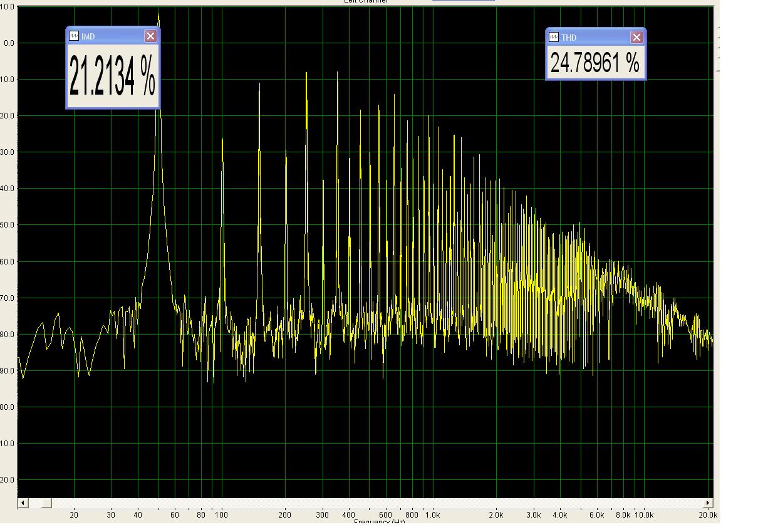Select the "IMD" window title text
Screen dimensions: 763x532
[x=88, y=37]
